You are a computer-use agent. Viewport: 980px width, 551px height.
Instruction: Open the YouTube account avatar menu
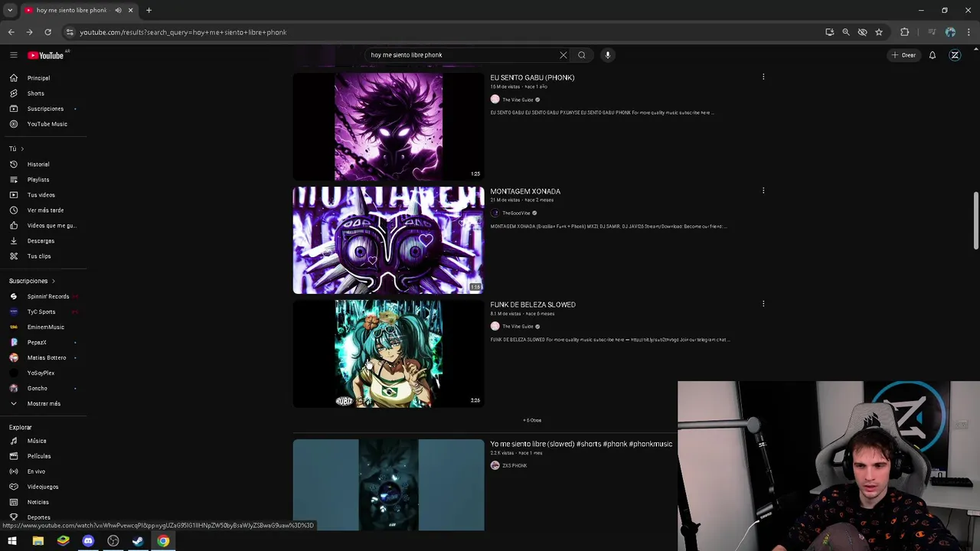click(955, 55)
